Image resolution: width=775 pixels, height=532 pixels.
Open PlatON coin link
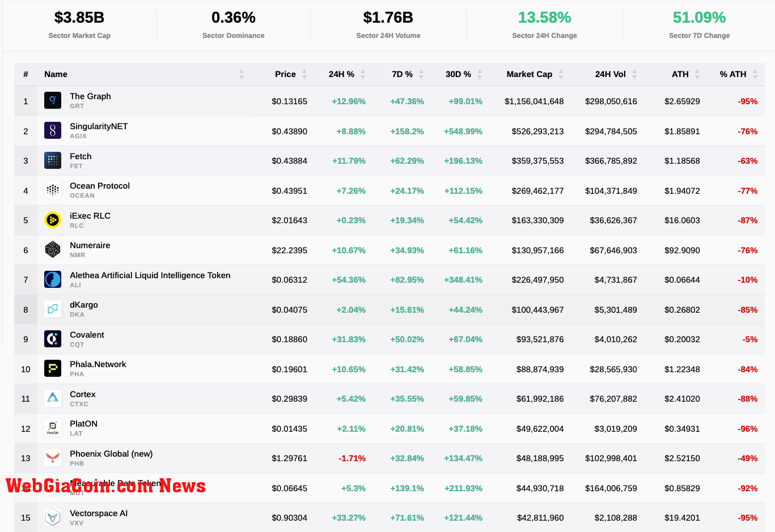coord(83,424)
